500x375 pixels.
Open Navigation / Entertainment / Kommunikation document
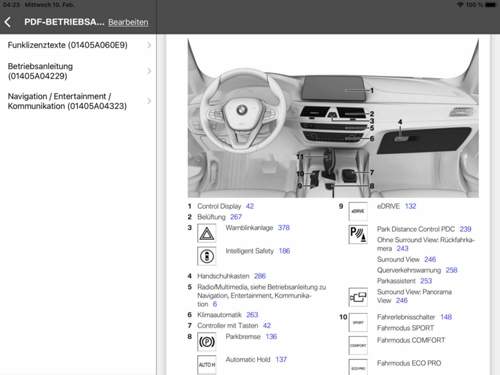[78, 101]
